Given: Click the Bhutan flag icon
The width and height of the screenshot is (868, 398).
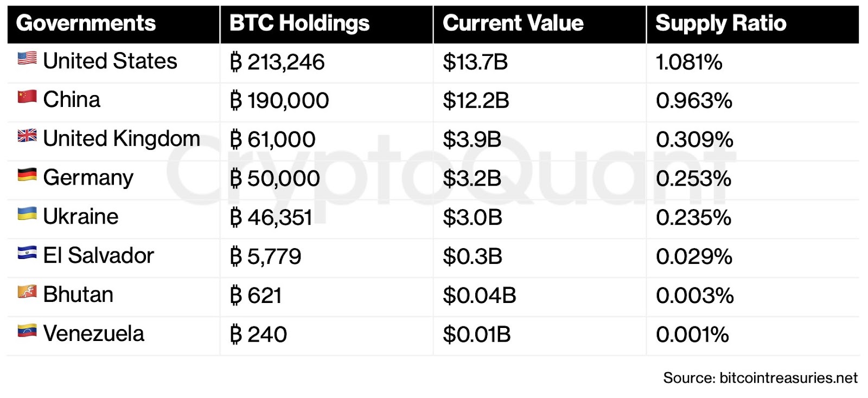Looking at the screenshot, I should pos(27,292).
